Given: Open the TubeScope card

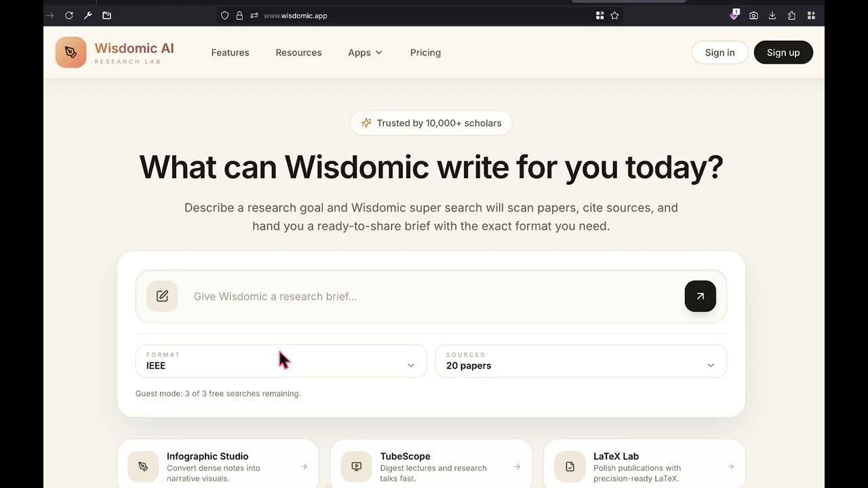Looking at the screenshot, I should click(431, 464).
